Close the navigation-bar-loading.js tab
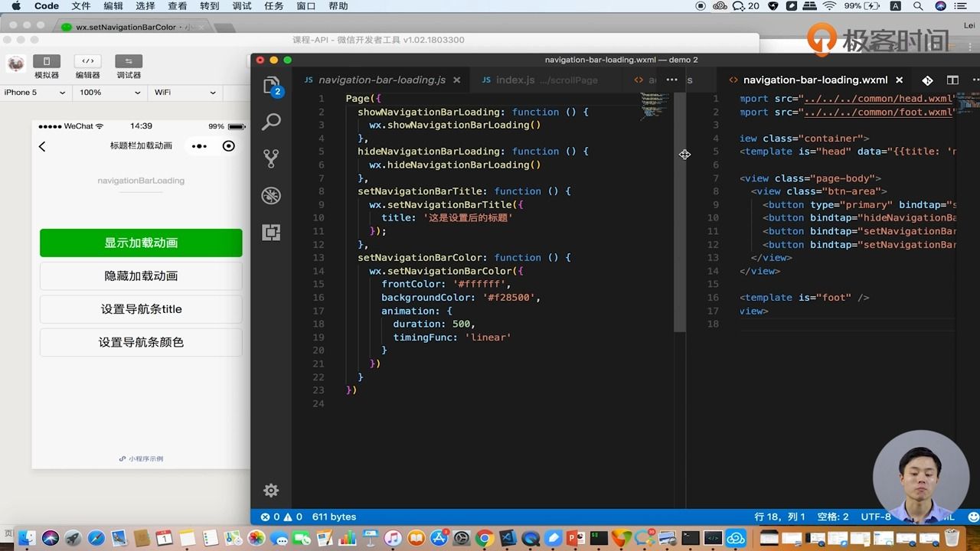Screen dimensions: 980x551 456,80
